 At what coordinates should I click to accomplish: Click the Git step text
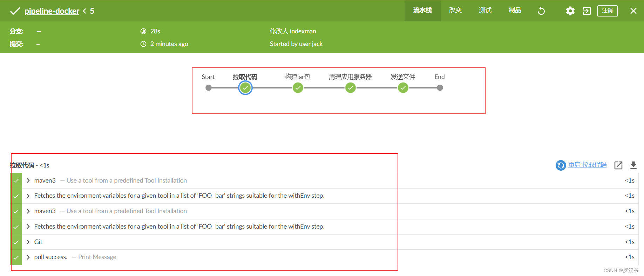(x=38, y=242)
